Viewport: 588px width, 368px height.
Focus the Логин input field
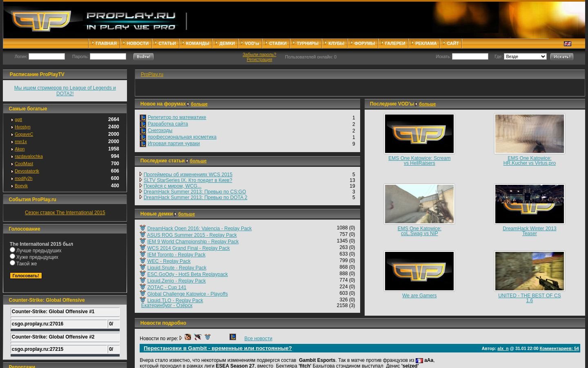tap(47, 56)
